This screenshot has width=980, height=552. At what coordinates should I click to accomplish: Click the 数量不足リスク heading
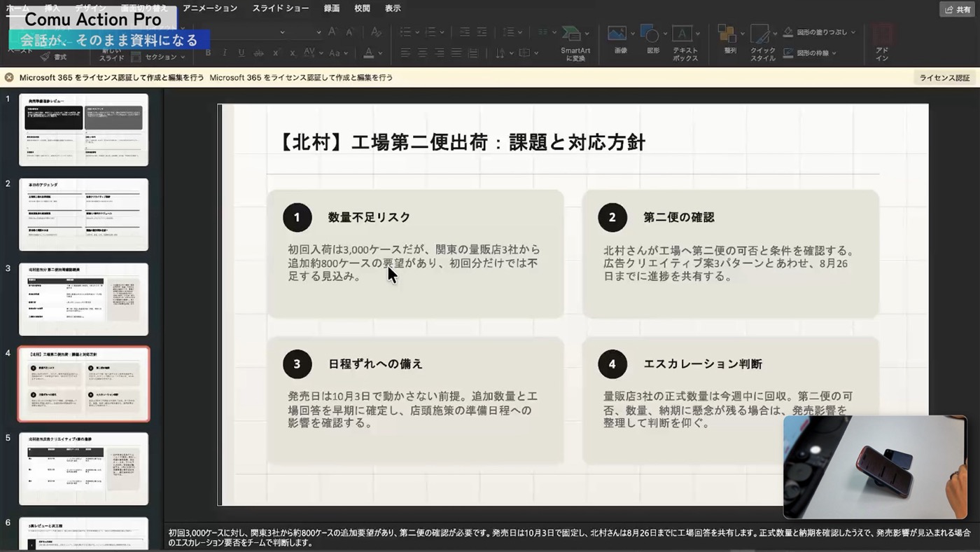pyautogui.click(x=369, y=217)
